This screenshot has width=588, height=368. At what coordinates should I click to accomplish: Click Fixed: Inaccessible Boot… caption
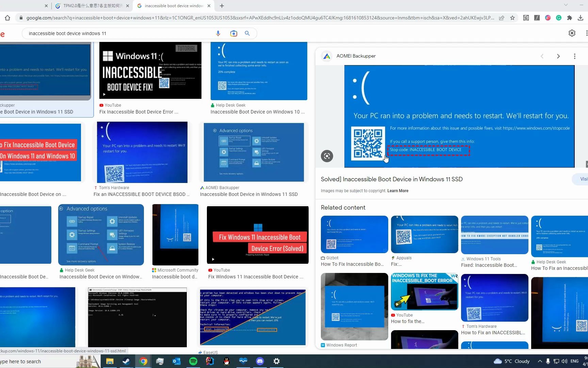click(489, 265)
